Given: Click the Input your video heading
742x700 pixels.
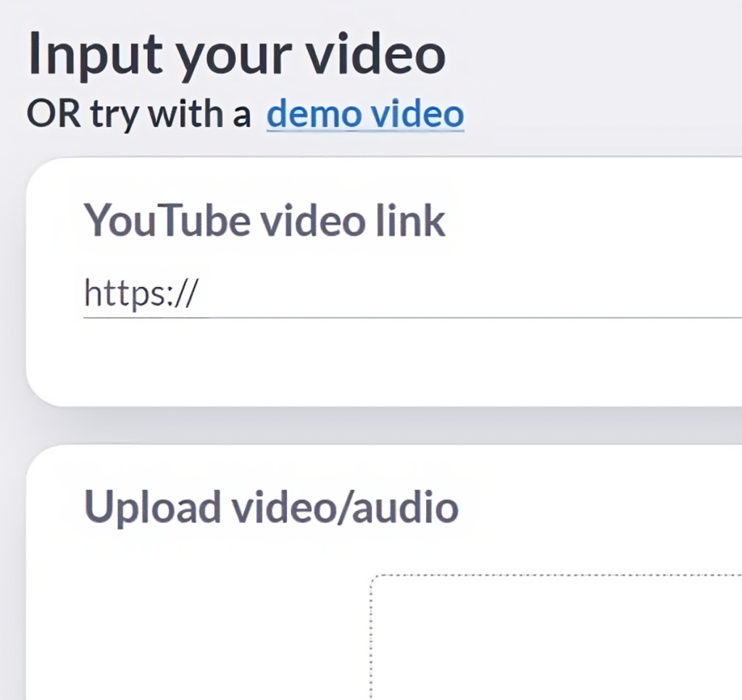Looking at the screenshot, I should [x=236, y=52].
